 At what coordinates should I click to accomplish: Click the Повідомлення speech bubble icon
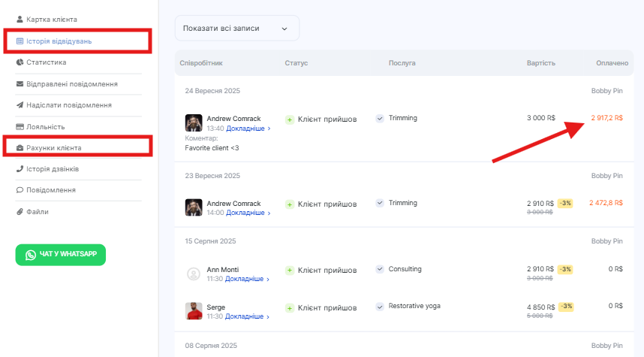pyautogui.click(x=20, y=190)
